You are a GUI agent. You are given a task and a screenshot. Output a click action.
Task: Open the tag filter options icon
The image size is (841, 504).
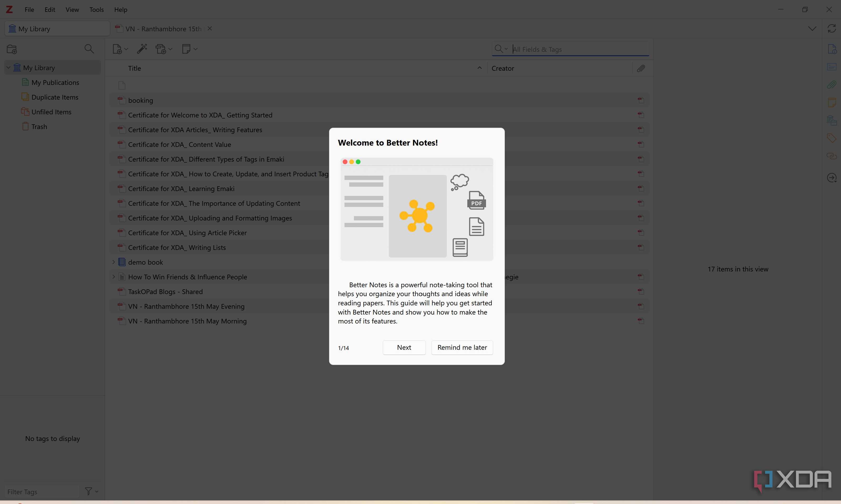tap(91, 491)
